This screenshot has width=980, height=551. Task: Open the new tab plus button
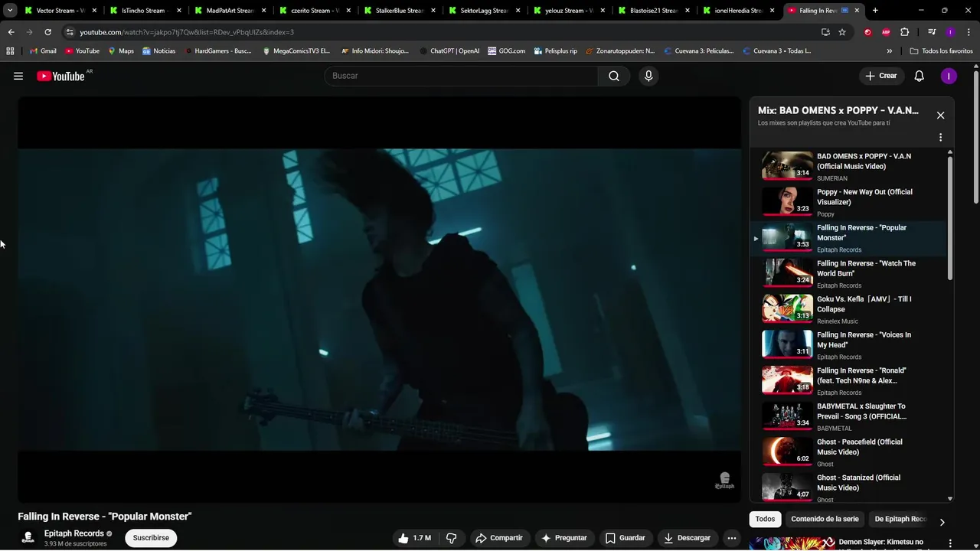875,11
